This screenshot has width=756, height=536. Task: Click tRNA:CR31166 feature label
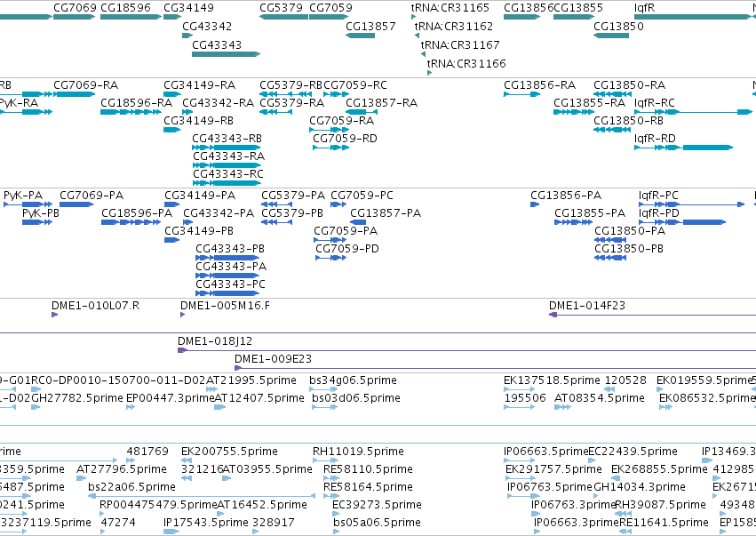466,63
